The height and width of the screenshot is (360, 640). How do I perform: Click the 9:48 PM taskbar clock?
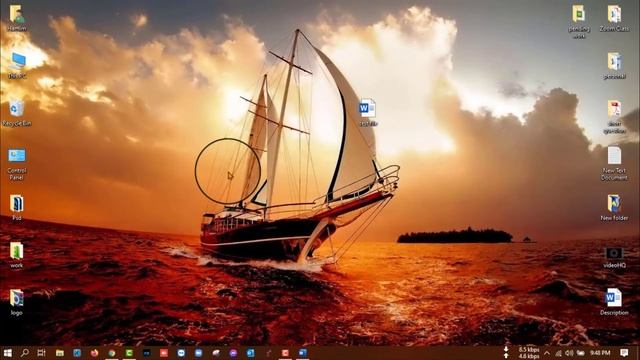tap(600, 353)
